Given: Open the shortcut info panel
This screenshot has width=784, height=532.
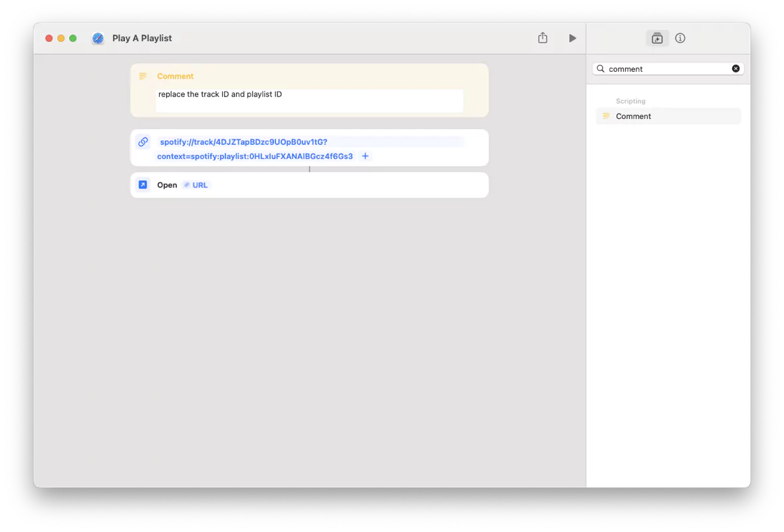Looking at the screenshot, I should pos(680,38).
